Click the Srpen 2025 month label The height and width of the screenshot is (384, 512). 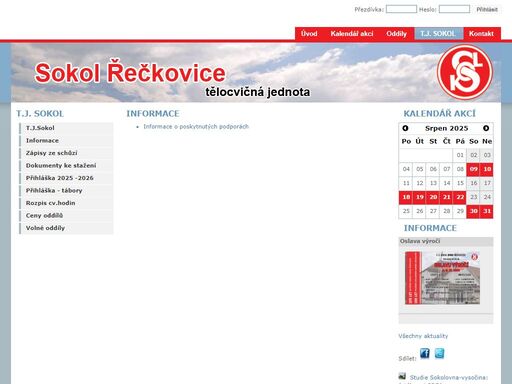point(447,128)
